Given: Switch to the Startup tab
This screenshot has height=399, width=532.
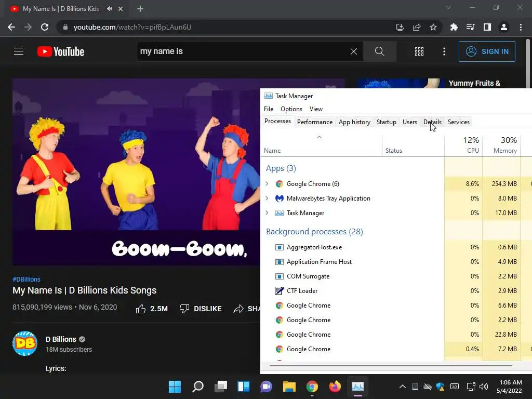Looking at the screenshot, I should point(386,122).
